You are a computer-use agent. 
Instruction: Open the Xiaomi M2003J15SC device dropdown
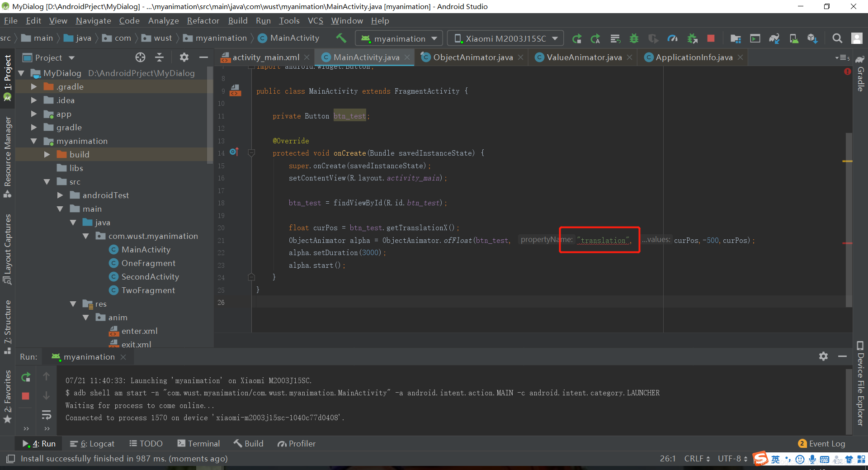505,38
